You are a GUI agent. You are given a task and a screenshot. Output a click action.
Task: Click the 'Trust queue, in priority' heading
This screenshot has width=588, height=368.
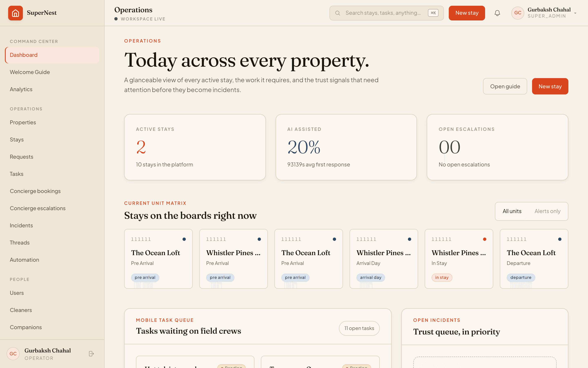coord(457,332)
